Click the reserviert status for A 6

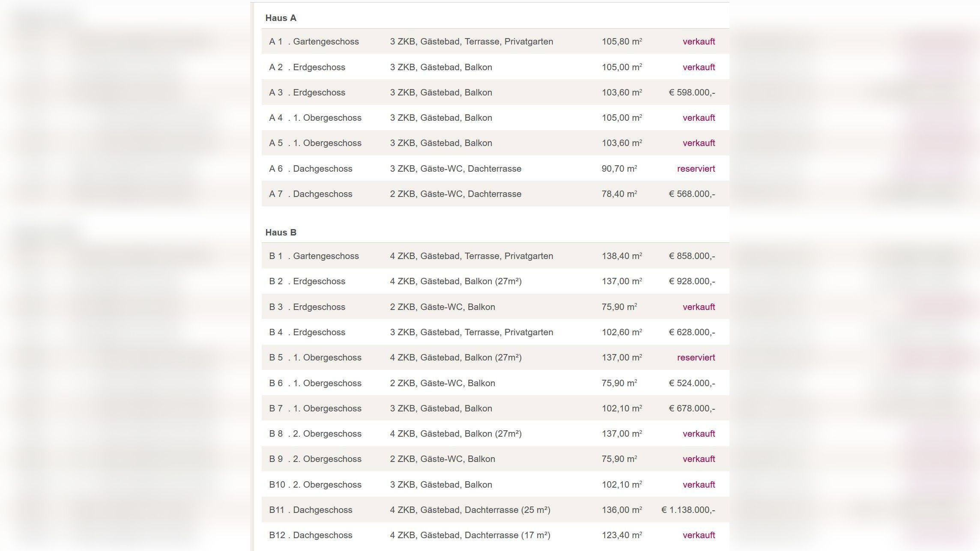point(696,169)
